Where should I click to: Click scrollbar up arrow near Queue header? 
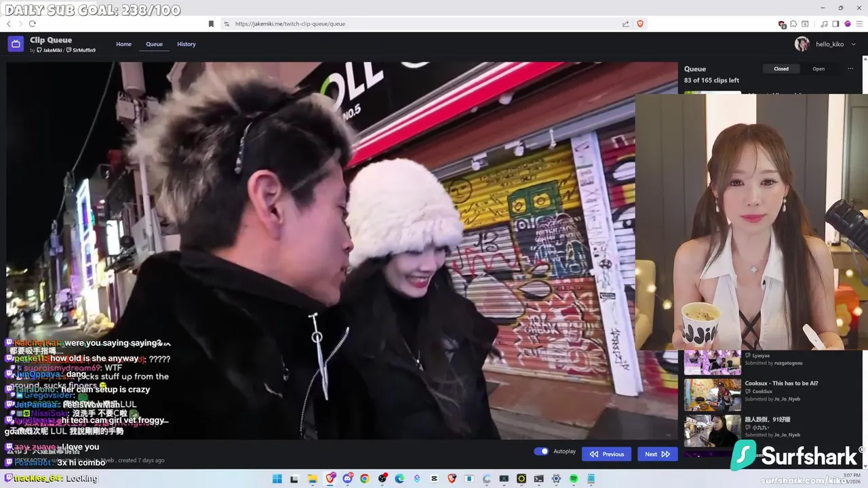pyautogui.click(x=865, y=59)
